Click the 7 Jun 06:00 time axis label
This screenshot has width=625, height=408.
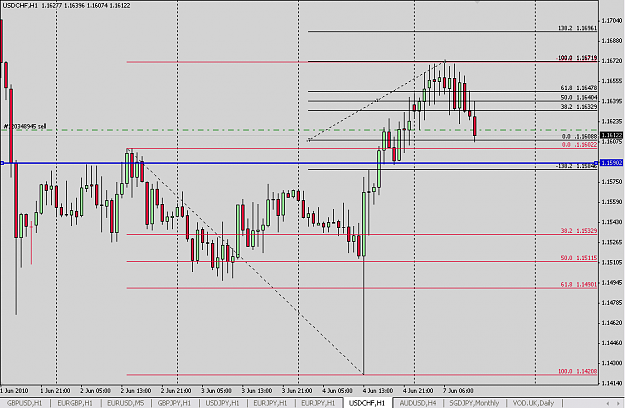pos(458,390)
